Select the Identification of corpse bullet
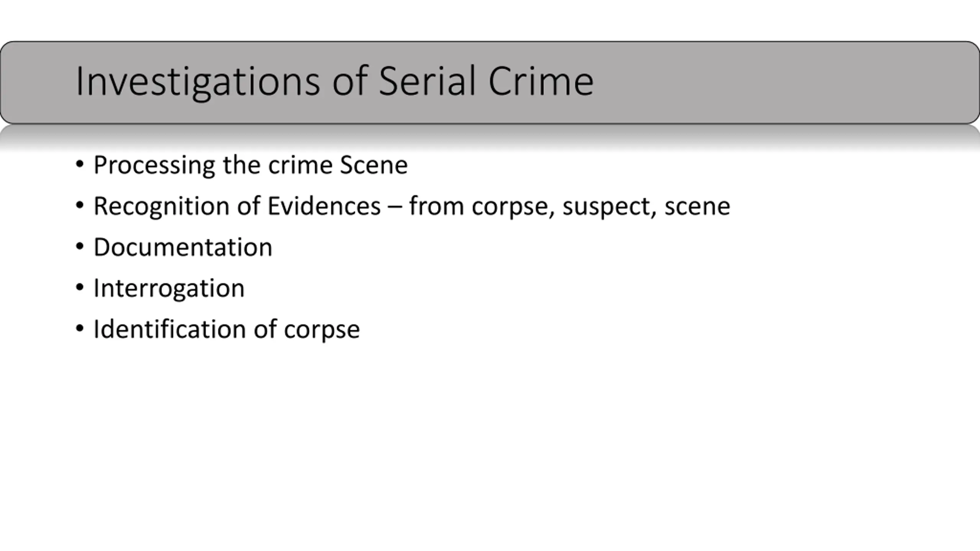The image size is (980, 551). 227,329
